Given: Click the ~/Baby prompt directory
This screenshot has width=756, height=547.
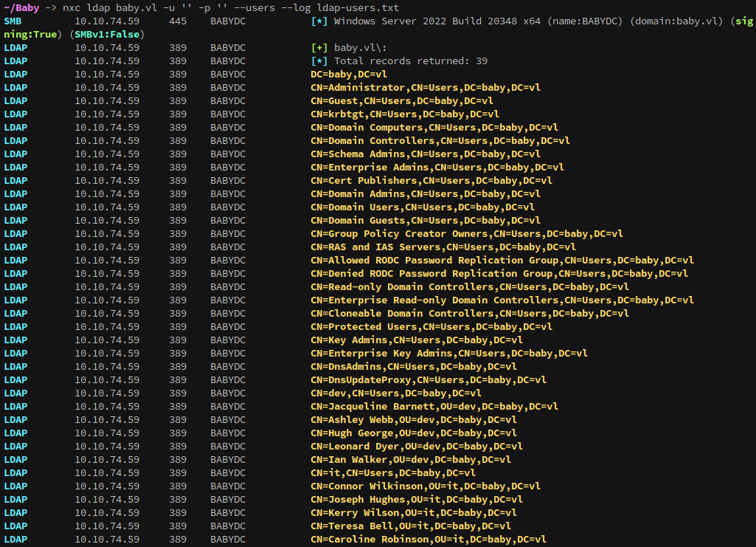Looking at the screenshot, I should [21, 7].
